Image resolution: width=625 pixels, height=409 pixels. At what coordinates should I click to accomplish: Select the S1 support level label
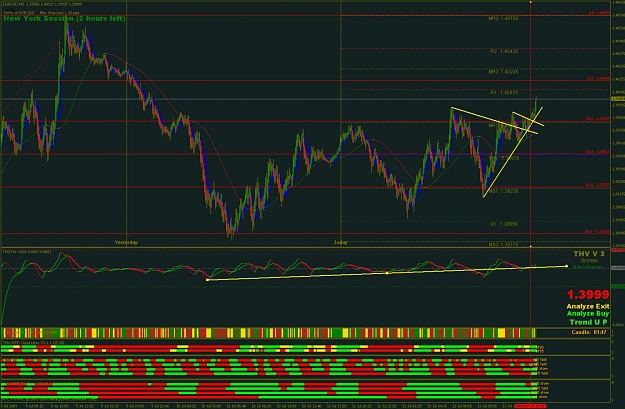pyautogui.click(x=504, y=224)
